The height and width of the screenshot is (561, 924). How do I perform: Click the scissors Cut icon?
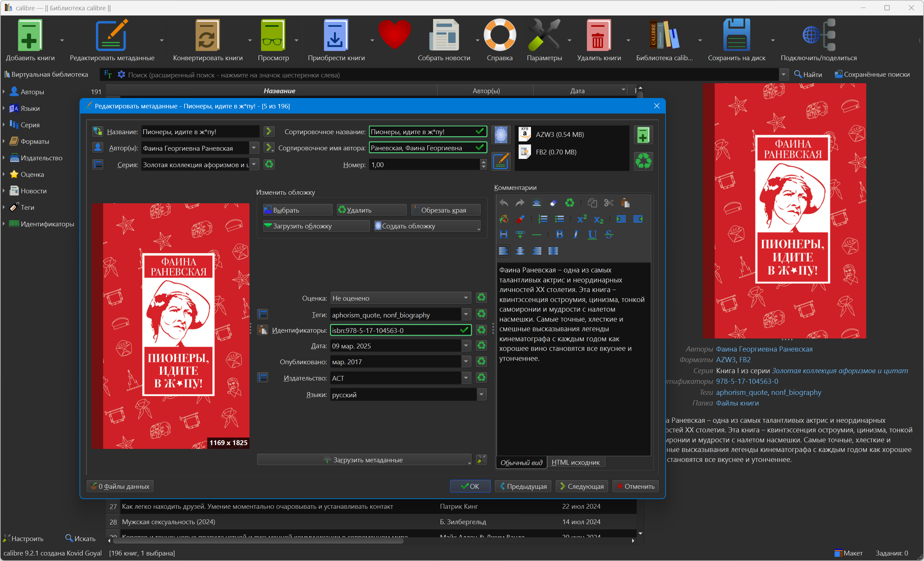coord(609,203)
